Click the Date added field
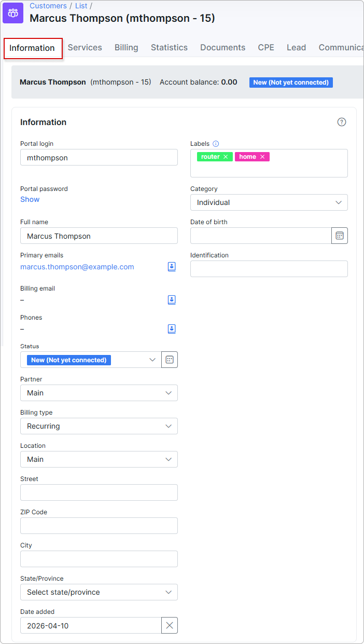Screen dimensions: 364x644 click(x=91, y=625)
